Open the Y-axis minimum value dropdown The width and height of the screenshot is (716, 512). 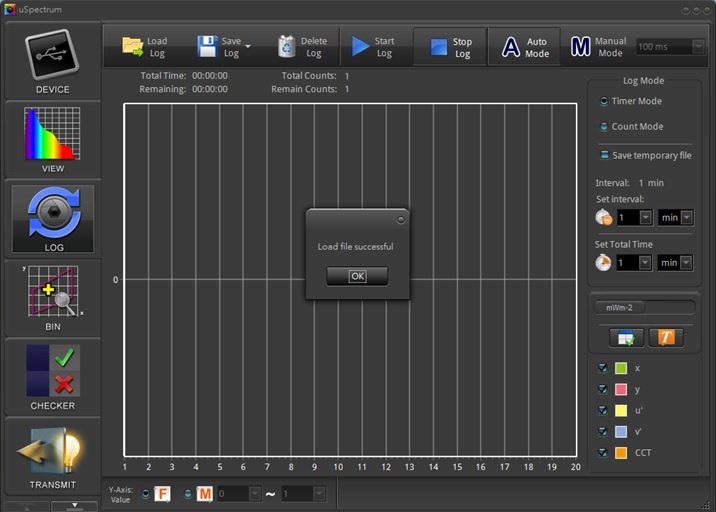pyautogui.click(x=255, y=494)
